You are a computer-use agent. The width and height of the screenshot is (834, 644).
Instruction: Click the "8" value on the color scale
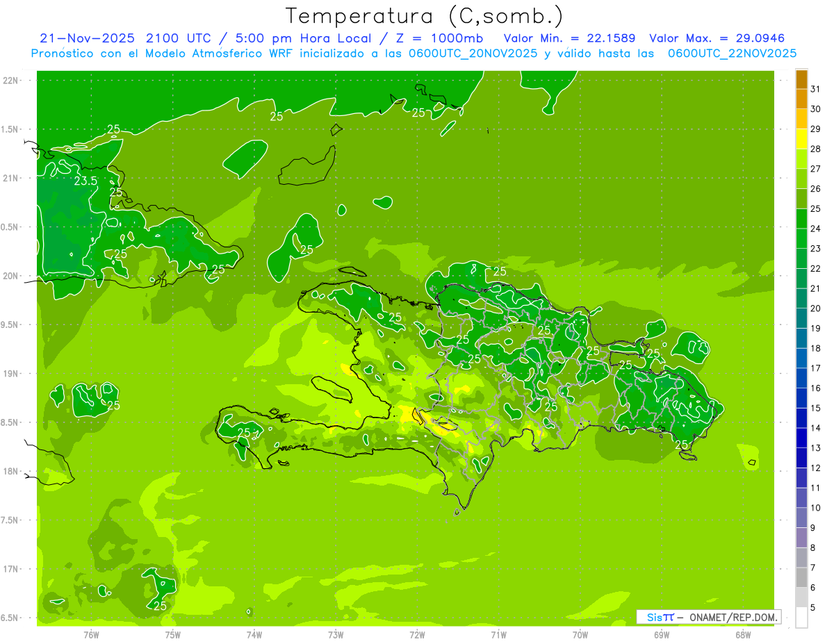[813, 548]
